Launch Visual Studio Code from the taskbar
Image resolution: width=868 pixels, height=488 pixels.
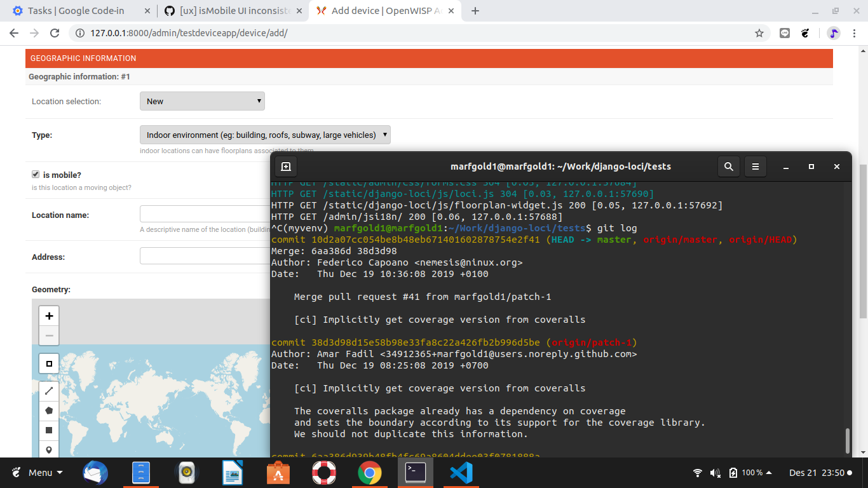[x=461, y=473]
